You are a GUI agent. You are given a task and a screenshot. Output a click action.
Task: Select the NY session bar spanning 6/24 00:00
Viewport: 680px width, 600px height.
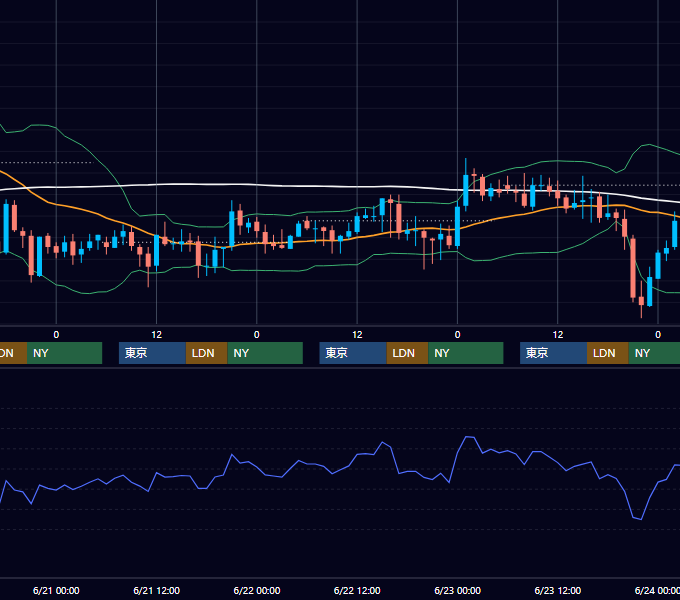coord(654,353)
